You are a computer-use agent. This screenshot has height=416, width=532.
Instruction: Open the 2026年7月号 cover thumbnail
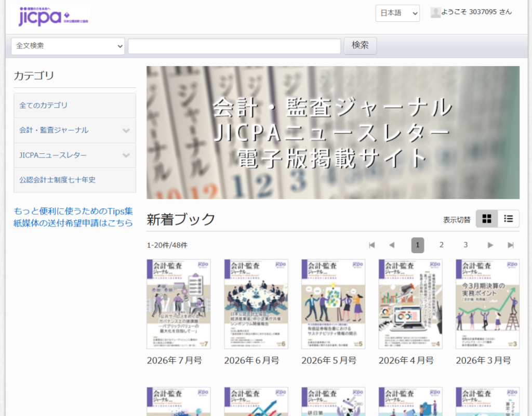(x=179, y=304)
